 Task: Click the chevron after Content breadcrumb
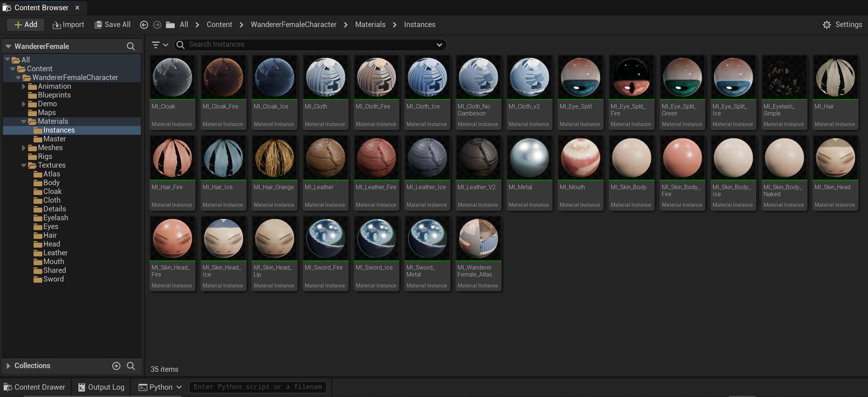coord(241,25)
